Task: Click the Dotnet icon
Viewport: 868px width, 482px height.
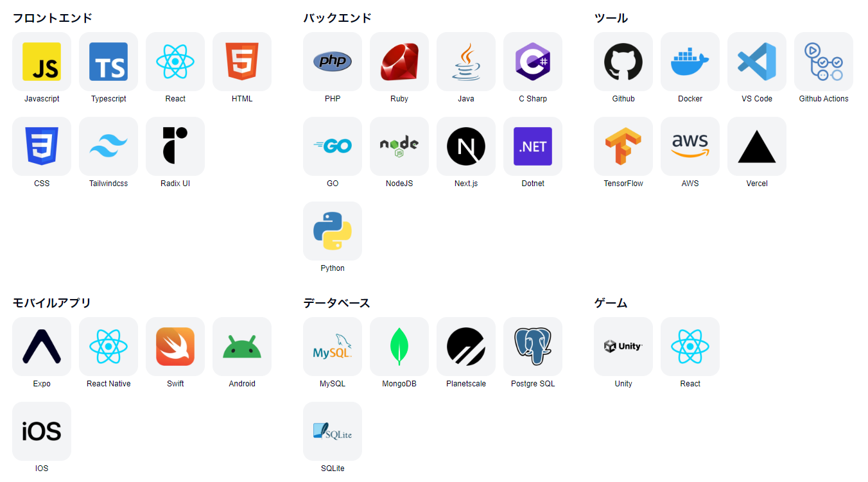Action: (533, 146)
